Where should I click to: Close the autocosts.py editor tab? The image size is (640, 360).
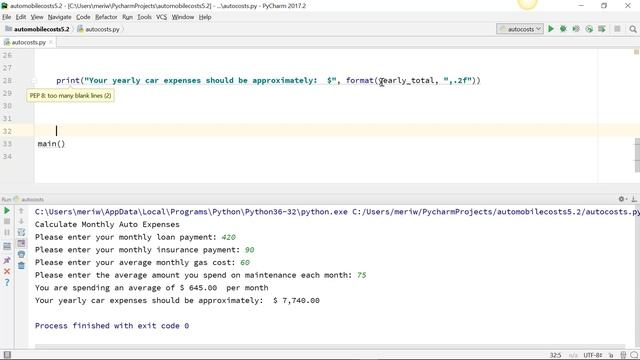pyautogui.click(x=51, y=42)
